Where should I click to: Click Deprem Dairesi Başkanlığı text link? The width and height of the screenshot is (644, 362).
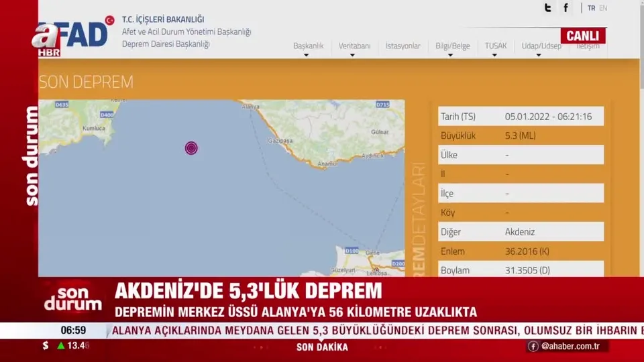point(166,44)
